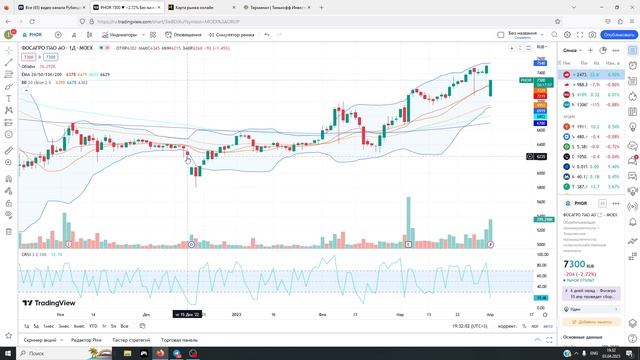Click the favorites star toolbar icon
The width and height of the screenshot is (640, 360).
click(9, 336)
